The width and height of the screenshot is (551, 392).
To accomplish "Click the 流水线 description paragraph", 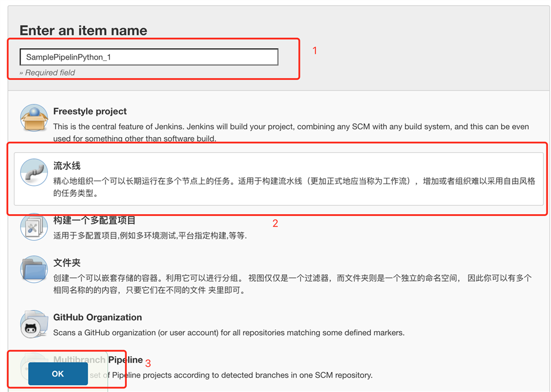I will 294,187.
